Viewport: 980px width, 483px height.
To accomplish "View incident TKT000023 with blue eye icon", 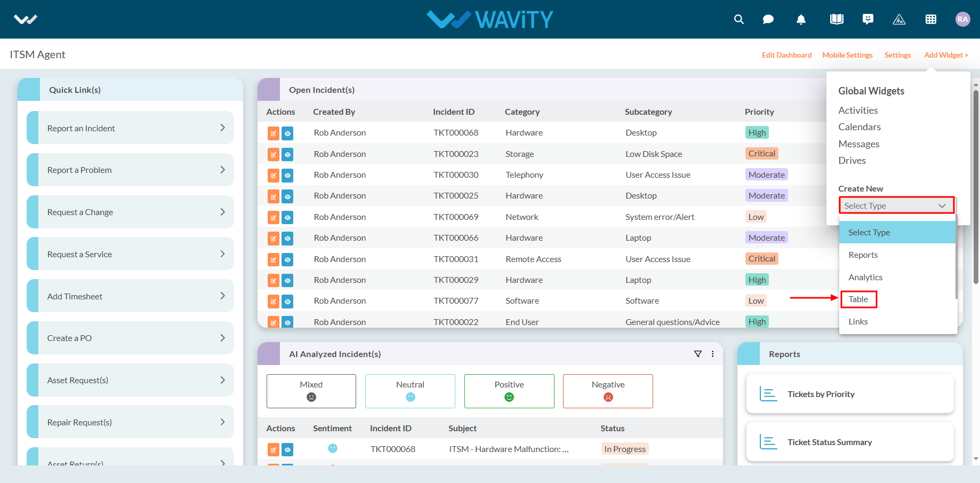I will point(287,154).
